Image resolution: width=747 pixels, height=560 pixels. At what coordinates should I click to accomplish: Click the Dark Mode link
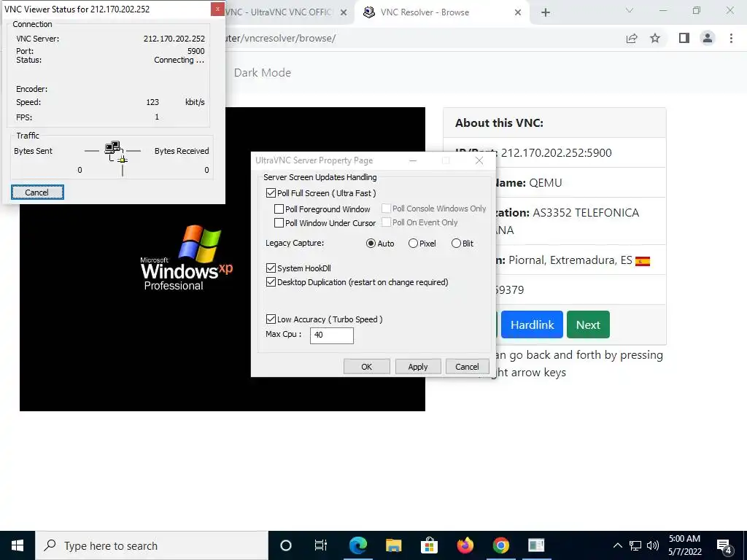pos(262,72)
